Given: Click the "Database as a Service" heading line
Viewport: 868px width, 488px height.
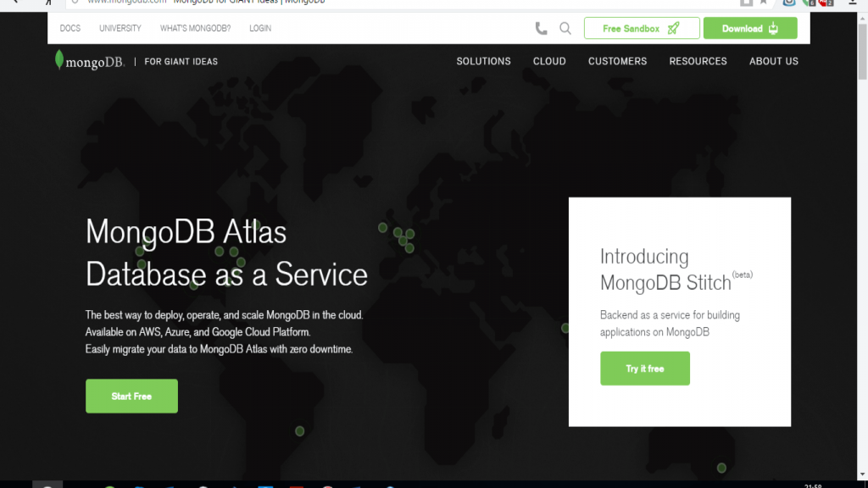Looking at the screenshot, I should (x=226, y=274).
